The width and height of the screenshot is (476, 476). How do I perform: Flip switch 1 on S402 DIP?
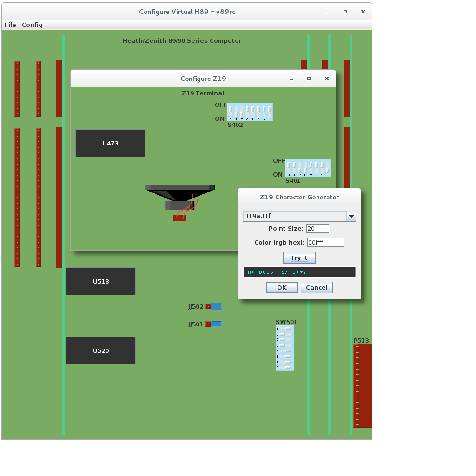[x=236, y=112]
